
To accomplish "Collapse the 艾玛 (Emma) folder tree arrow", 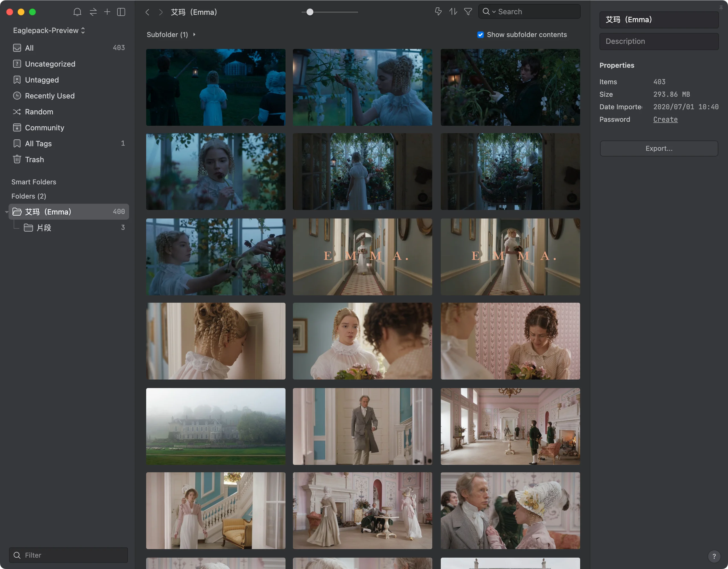I will coord(6,212).
